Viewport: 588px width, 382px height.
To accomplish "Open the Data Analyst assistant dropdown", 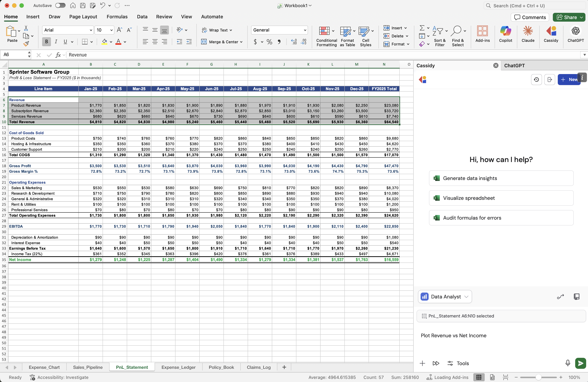I will click(x=445, y=296).
